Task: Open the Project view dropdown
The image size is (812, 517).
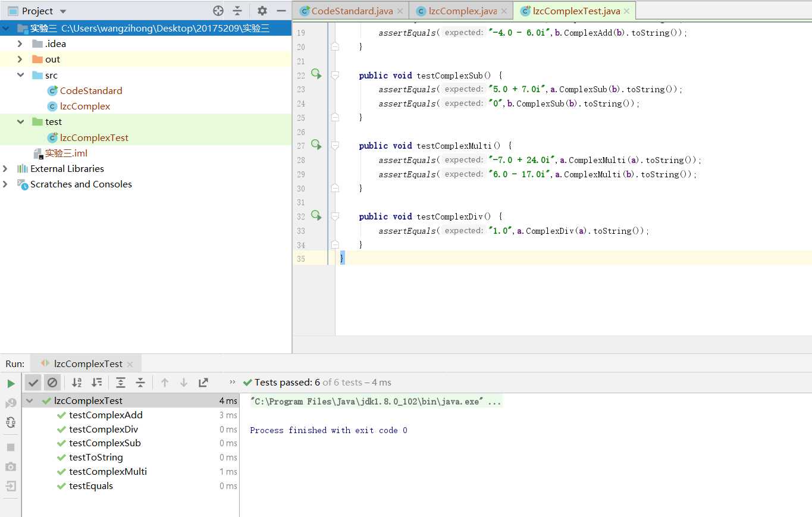Action: click(63, 11)
